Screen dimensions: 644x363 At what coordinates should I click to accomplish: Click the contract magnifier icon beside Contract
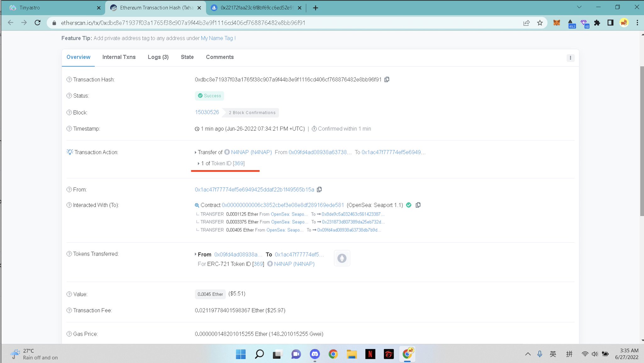[197, 205]
